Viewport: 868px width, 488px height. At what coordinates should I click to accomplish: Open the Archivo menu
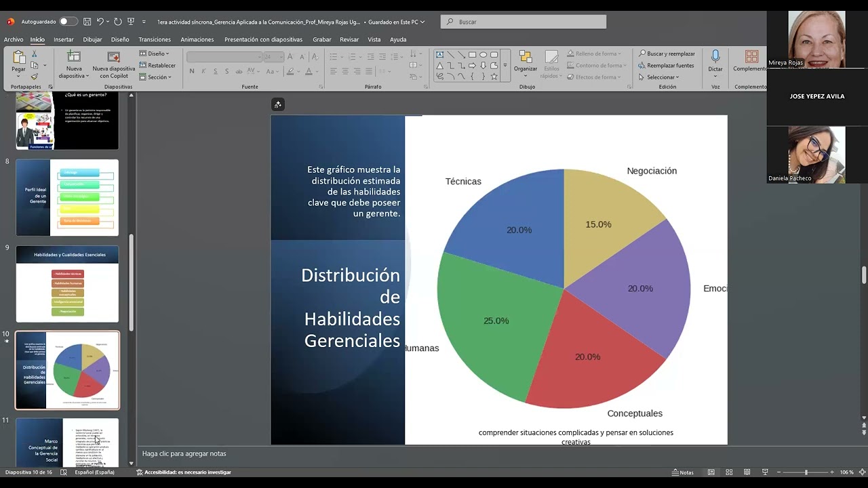coord(14,39)
